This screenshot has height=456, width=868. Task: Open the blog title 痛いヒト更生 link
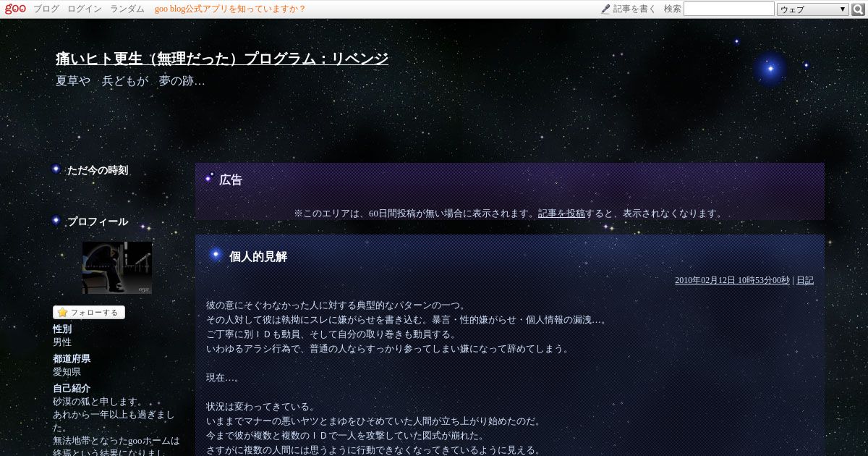[x=222, y=59]
